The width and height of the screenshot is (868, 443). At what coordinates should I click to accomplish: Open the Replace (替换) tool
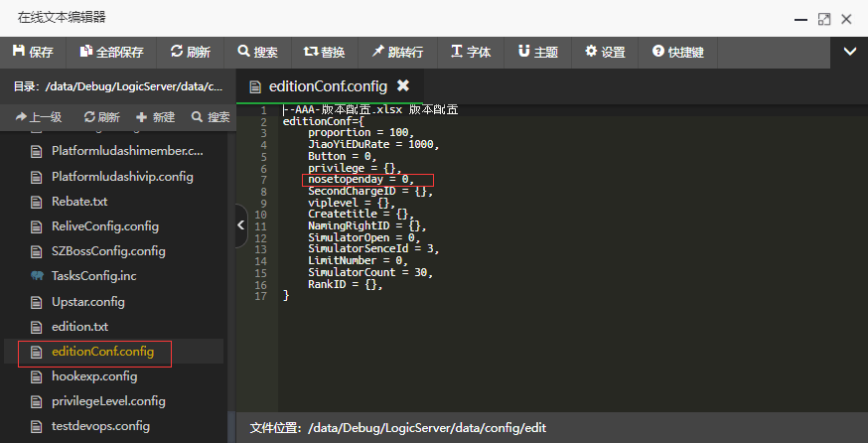326,52
